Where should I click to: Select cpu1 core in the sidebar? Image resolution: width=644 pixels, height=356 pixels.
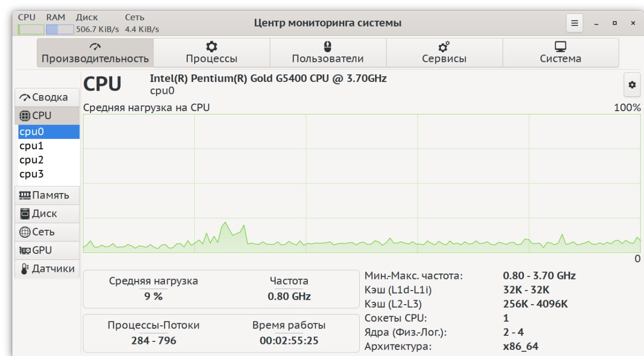pos(32,146)
